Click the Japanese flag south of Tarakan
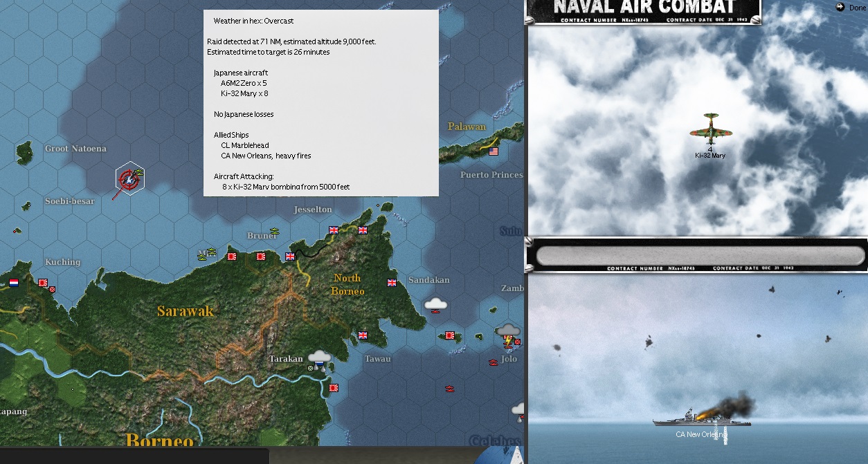The height and width of the screenshot is (464, 868). pos(334,388)
